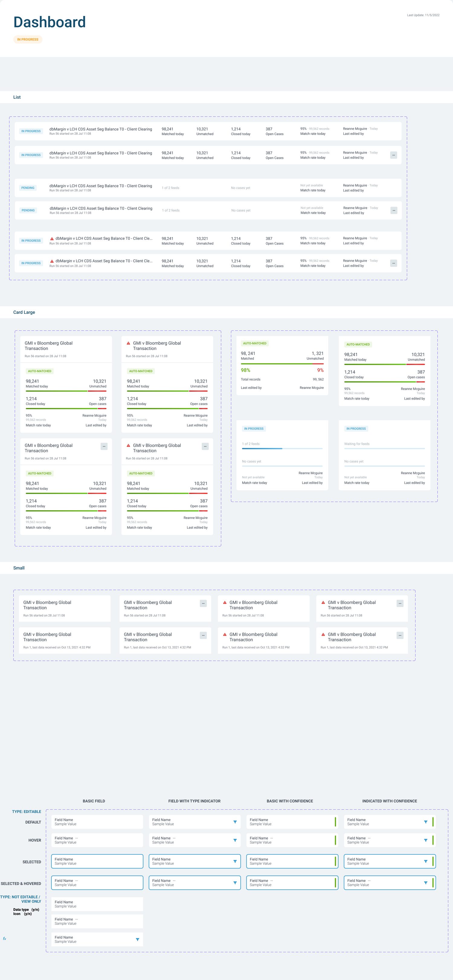Click ellipsis in view-only field without arrow
Screen dimensions: 453x980
(x=76, y=919)
